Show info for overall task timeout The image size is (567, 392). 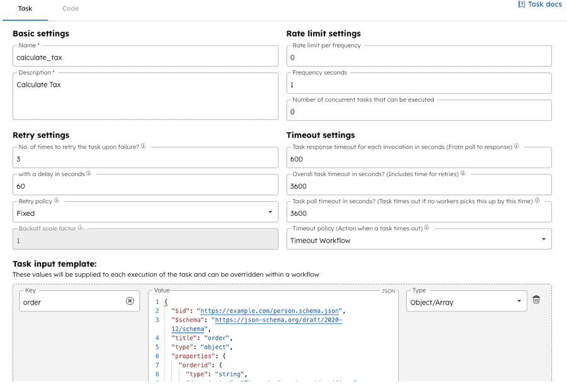(x=463, y=174)
